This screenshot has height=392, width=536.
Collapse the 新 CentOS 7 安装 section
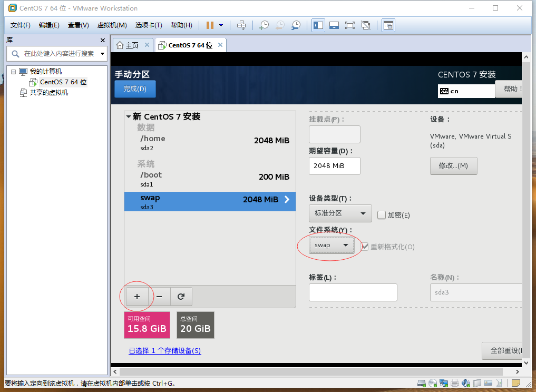[129, 116]
